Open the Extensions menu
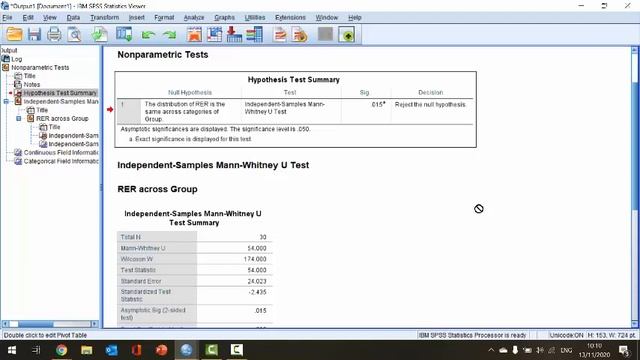The height and width of the screenshot is (360, 640). (290, 18)
